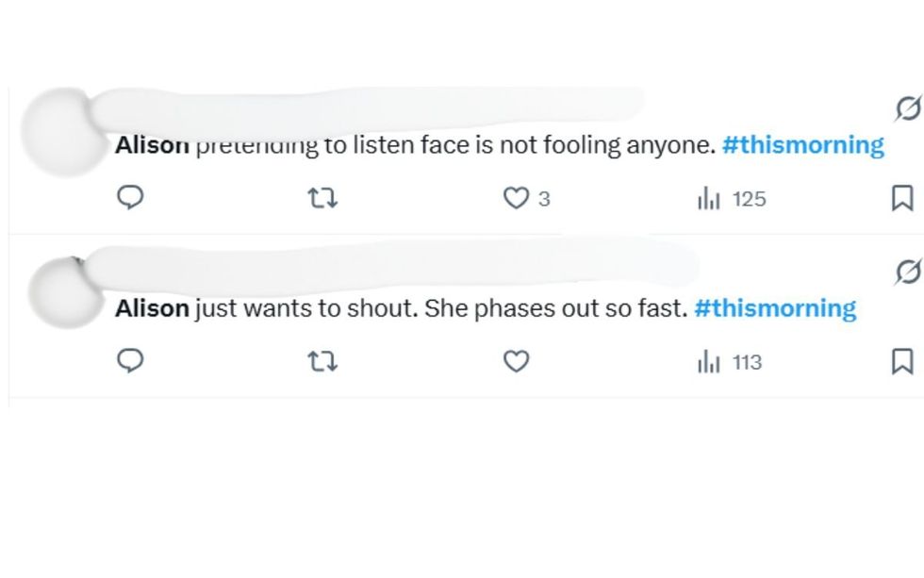924x578 pixels.
Task: Bookmark the first tweet
Action: (903, 198)
